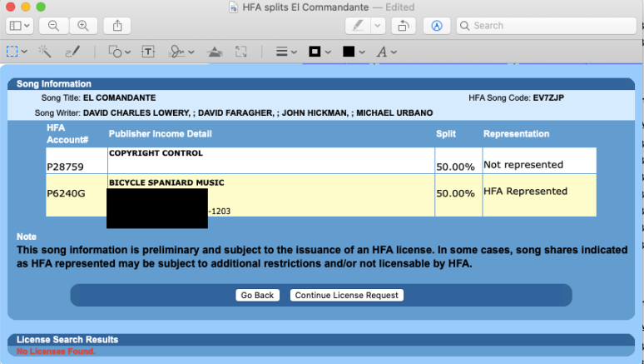
Task: Open the Share button in toolbar
Action: pos(117,26)
